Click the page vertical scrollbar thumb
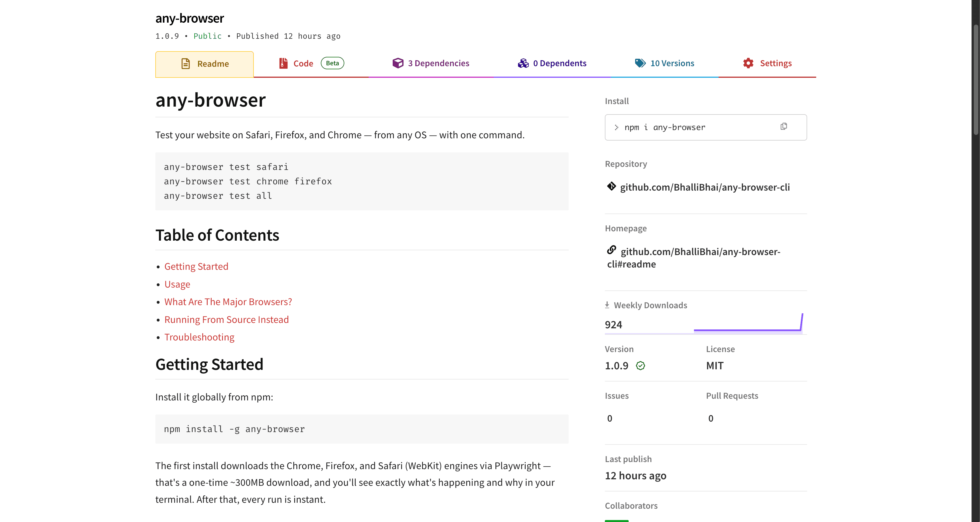Screen dimensions: 980x522 pos(976,80)
